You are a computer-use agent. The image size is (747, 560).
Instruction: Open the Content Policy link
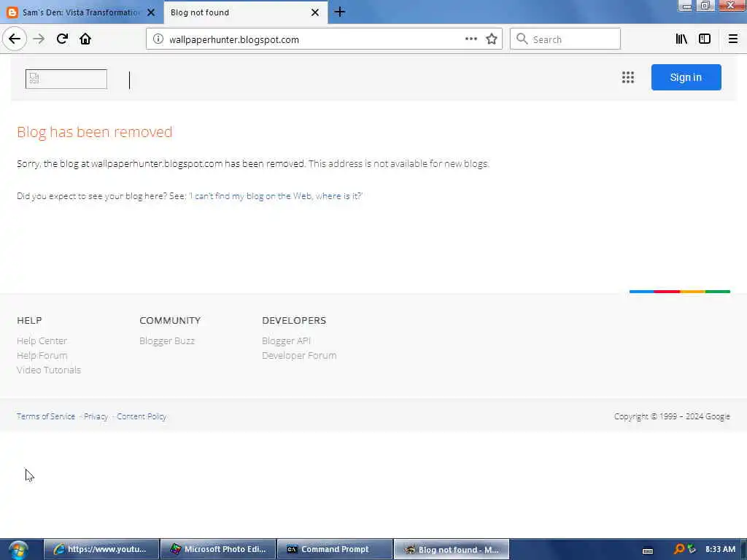142,416
